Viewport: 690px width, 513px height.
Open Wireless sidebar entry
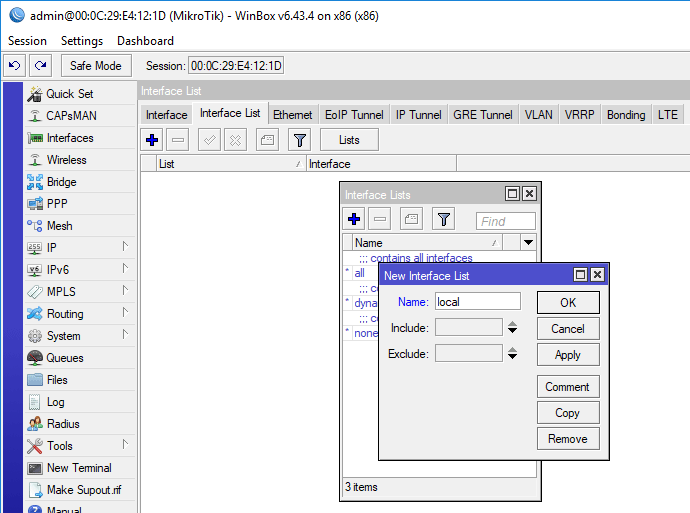[80, 160]
